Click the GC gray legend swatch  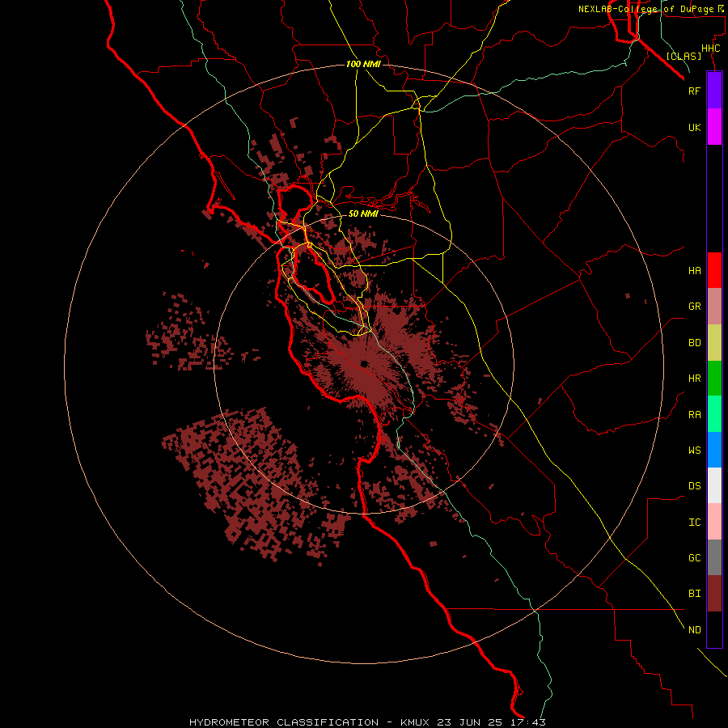point(714,557)
